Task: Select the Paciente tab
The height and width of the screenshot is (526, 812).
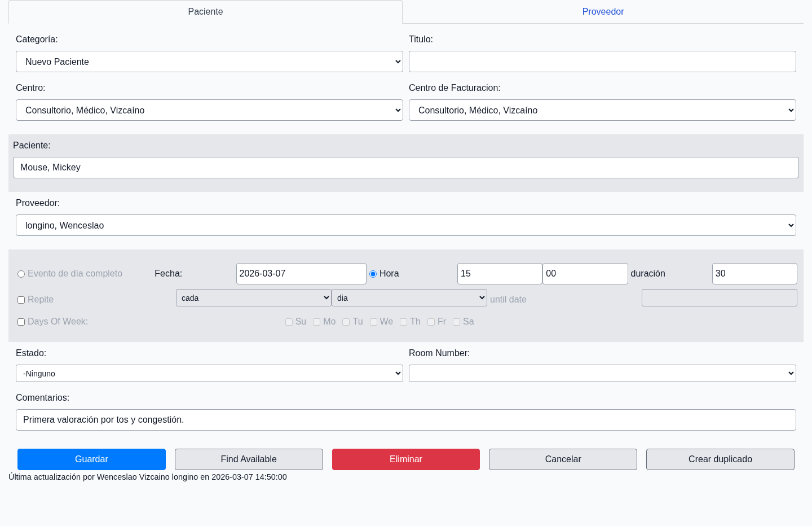Action: pyautogui.click(x=205, y=12)
